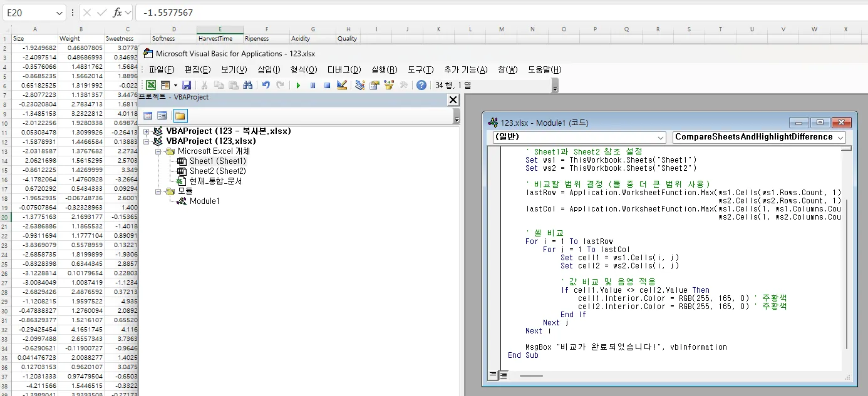Click the Undo arrow icon
The image size is (868, 396).
coord(266,85)
